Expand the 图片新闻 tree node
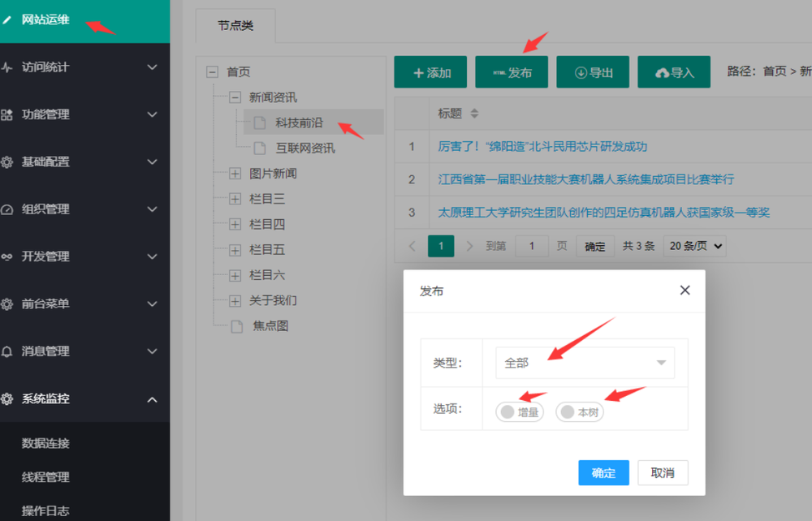This screenshot has height=521, width=812. point(235,174)
